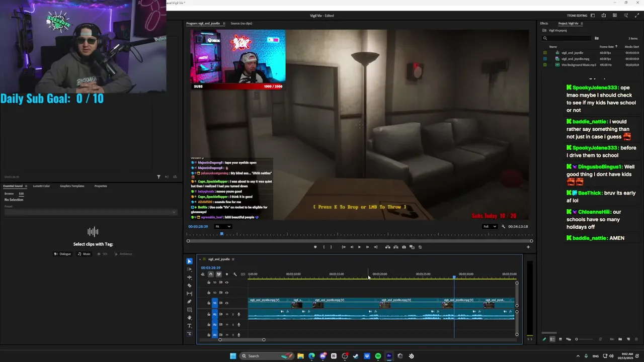Image resolution: width=644 pixels, height=362 pixels.
Task: Click Mark In button in Program monitor
Action: point(323,247)
